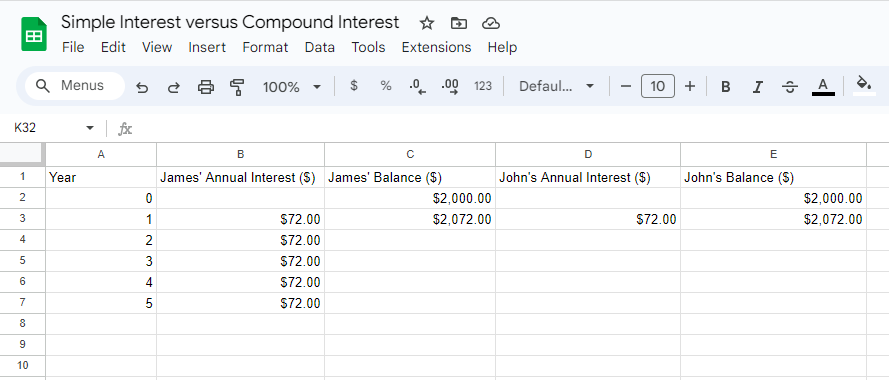Click the move to folder icon
Screen dimensions: 889x380
(459, 23)
